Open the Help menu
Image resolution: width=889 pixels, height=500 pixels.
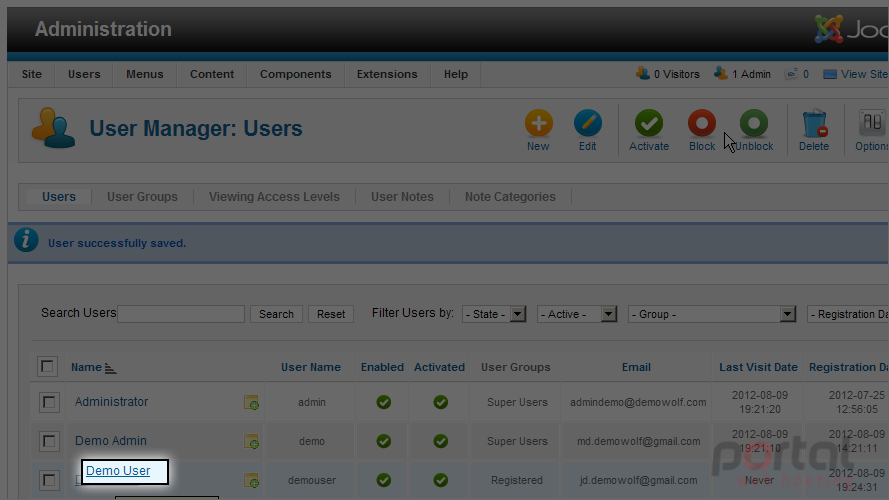point(456,74)
